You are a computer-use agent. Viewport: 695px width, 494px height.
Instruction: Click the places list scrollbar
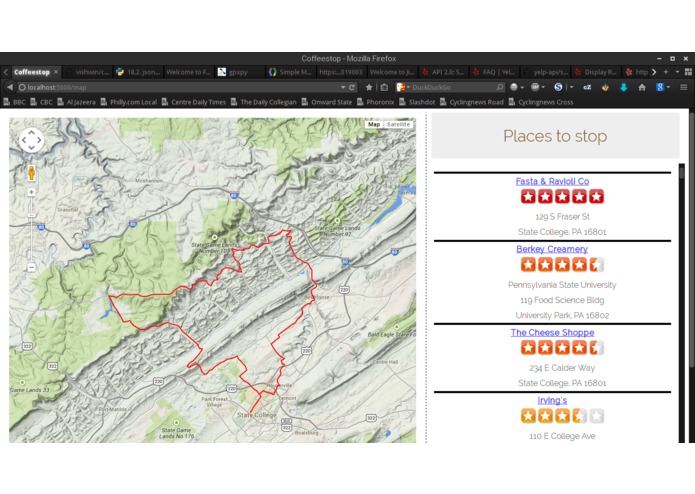(x=682, y=303)
